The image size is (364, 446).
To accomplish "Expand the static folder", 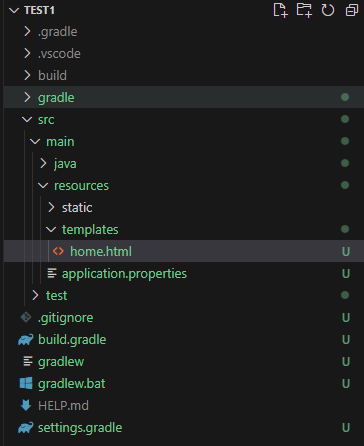I will coord(51,207).
